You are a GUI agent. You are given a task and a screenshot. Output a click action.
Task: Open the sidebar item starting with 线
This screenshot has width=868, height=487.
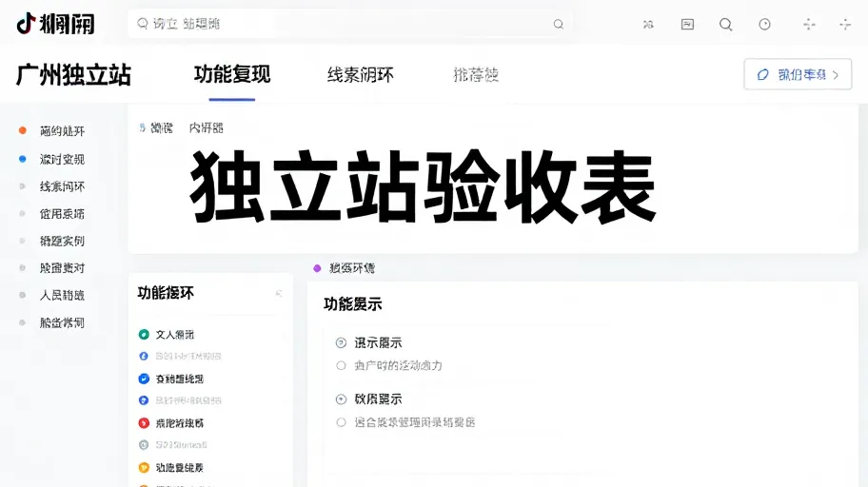[x=51, y=186]
